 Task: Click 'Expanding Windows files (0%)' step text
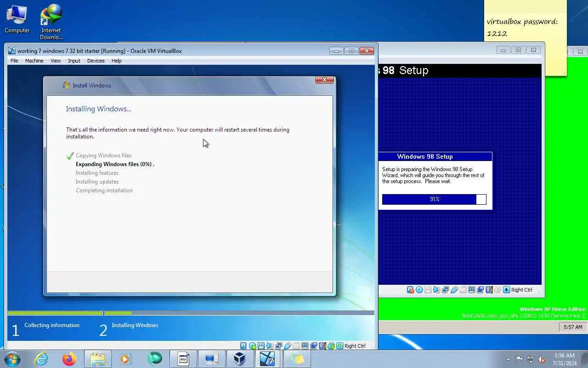click(115, 164)
